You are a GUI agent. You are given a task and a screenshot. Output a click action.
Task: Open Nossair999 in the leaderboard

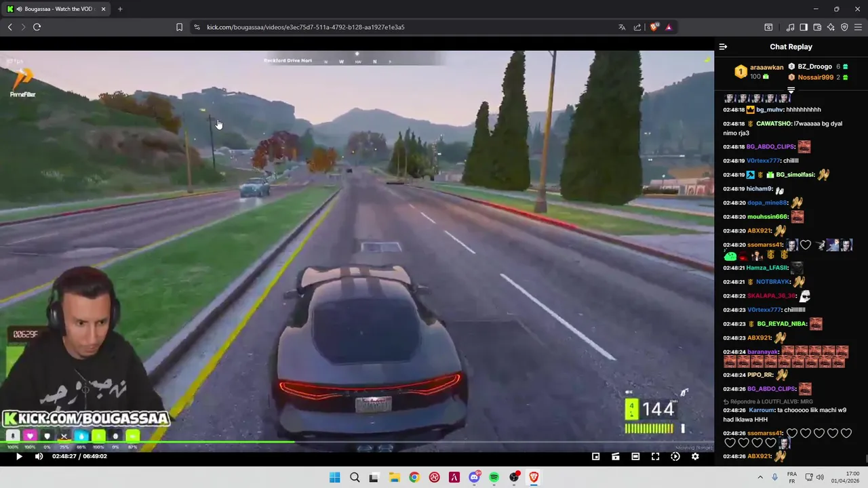click(x=815, y=77)
